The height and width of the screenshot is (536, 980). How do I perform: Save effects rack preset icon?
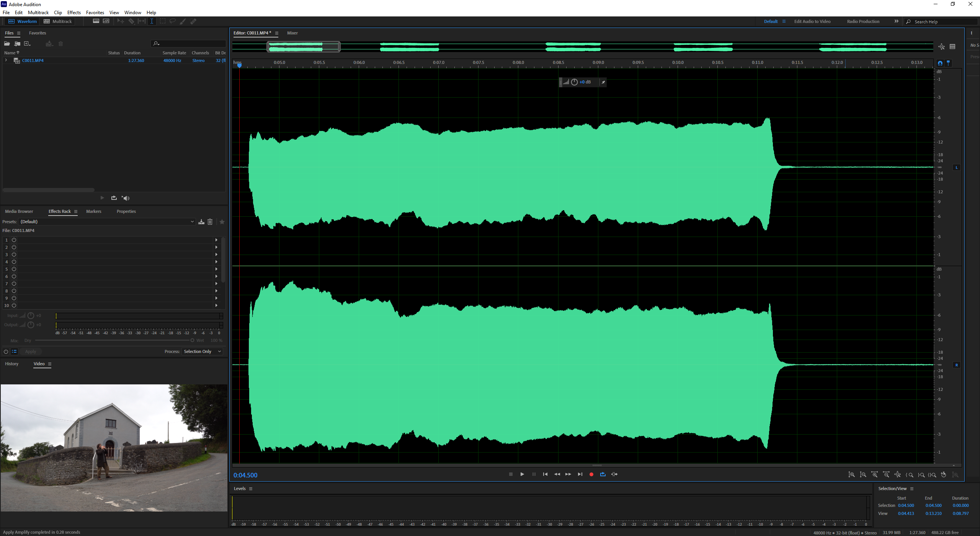201,222
